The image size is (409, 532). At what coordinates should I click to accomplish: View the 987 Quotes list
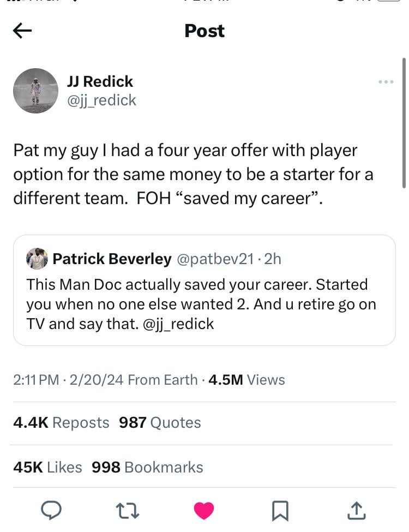[160, 422]
